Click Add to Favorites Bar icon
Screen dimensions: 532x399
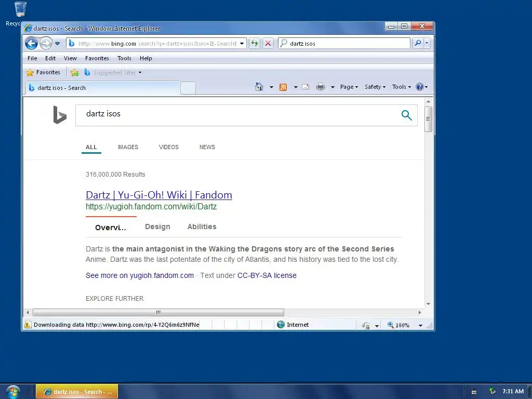pyautogui.click(x=75, y=72)
